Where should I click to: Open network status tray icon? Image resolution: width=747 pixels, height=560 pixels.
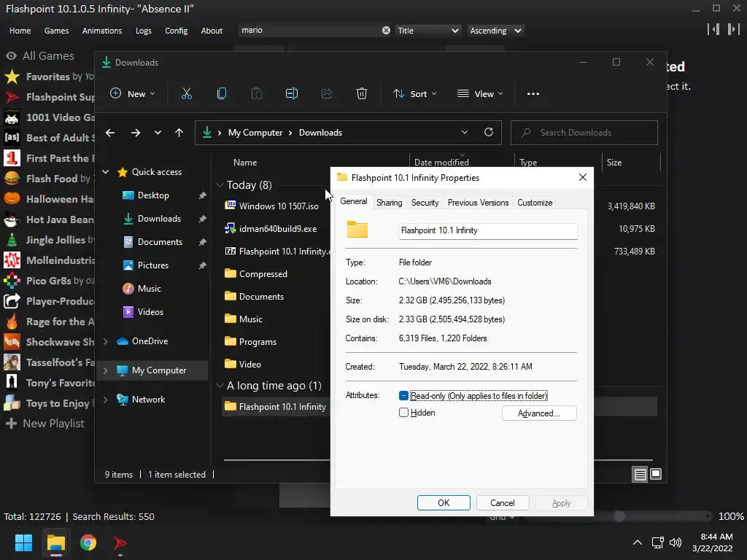coord(658,542)
